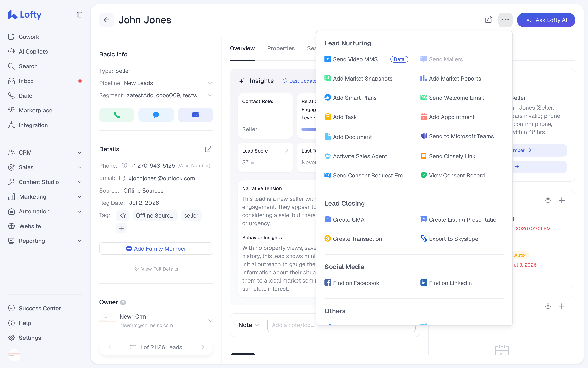This screenshot has height=368, width=588.
Task: Choose Create Listing Presentation
Action: 460,220
